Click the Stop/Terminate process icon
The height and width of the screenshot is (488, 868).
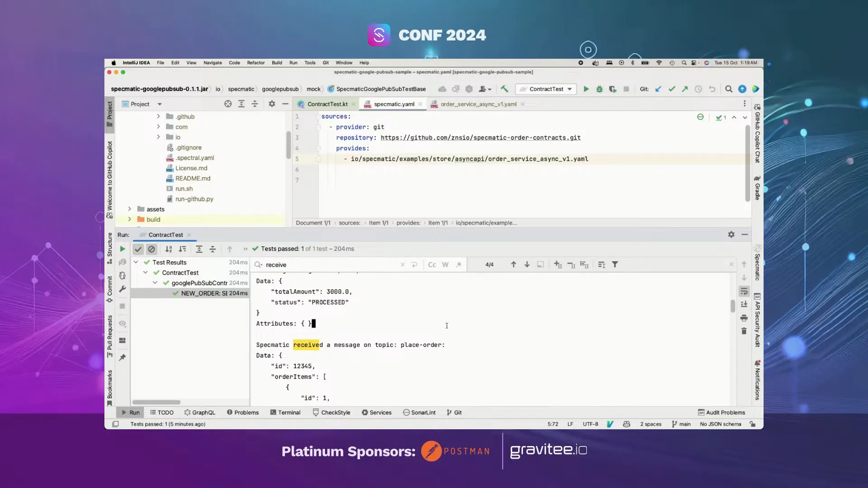[x=626, y=89]
